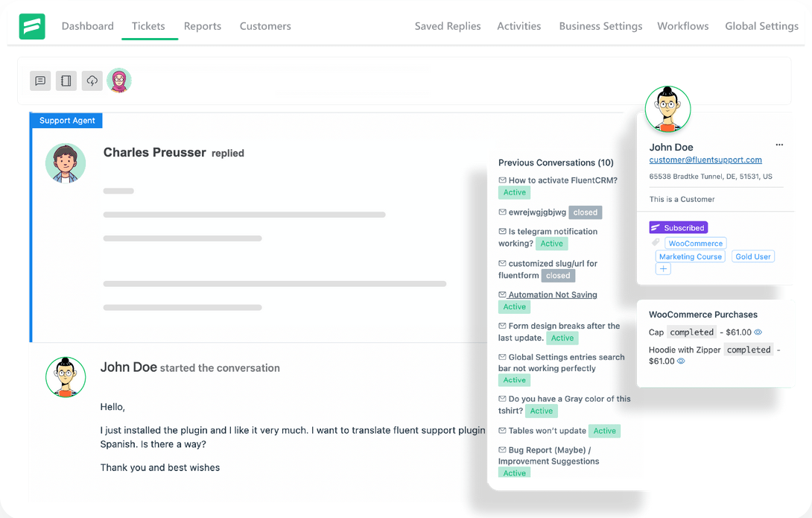812x518 pixels.
Task: View Cap purchase details eye icon
Action: pyautogui.click(x=758, y=332)
